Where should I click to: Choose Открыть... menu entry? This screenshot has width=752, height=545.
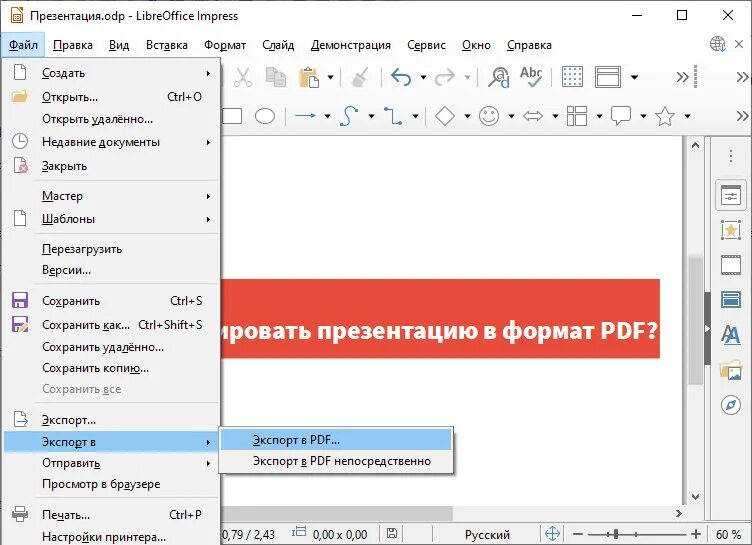(111, 97)
